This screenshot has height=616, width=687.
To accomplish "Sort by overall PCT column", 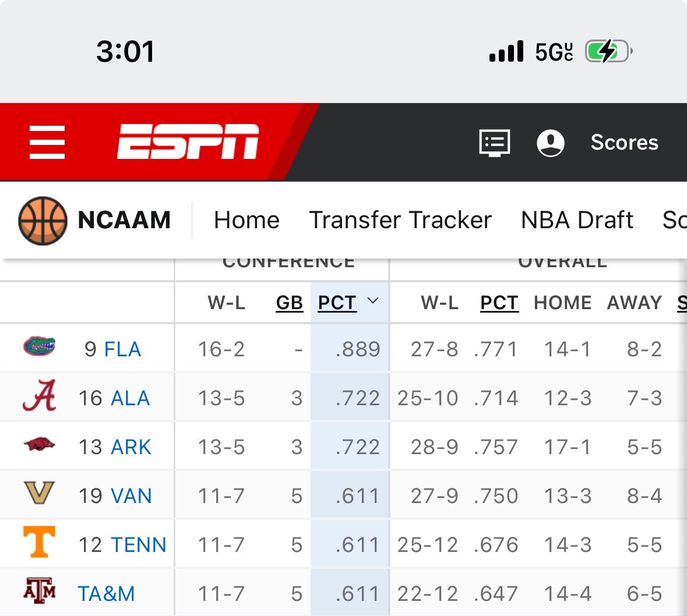I will click(499, 303).
